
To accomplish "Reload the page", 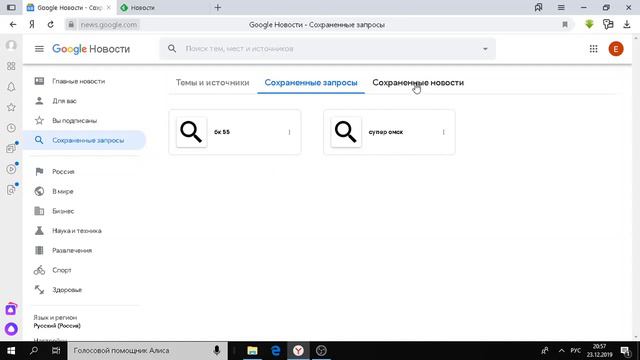I will (x=51, y=24).
